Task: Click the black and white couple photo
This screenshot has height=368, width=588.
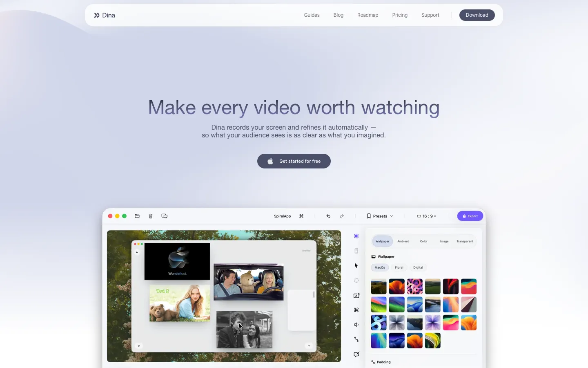Action: click(244, 330)
